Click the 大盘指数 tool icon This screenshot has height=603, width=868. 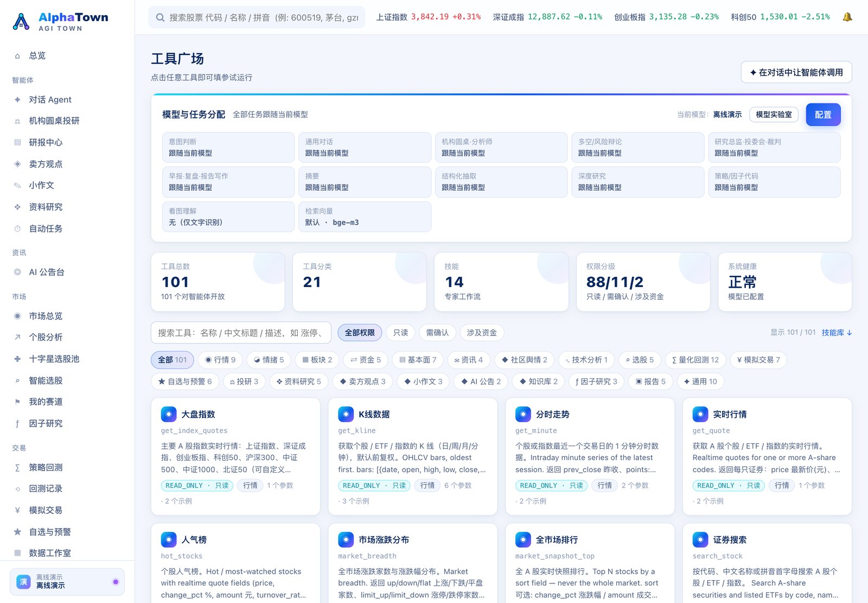(x=169, y=414)
